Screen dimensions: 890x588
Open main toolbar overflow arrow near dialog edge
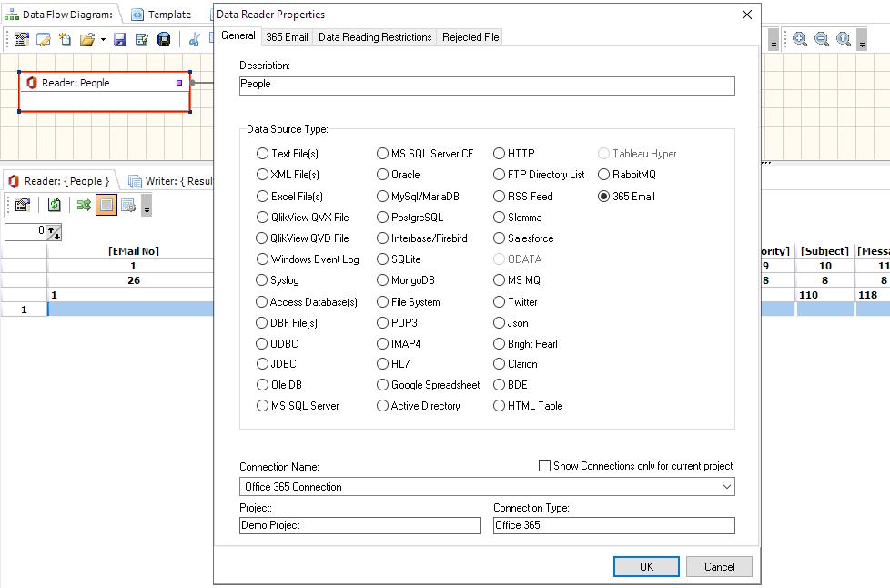pyautogui.click(x=774, y=42)
